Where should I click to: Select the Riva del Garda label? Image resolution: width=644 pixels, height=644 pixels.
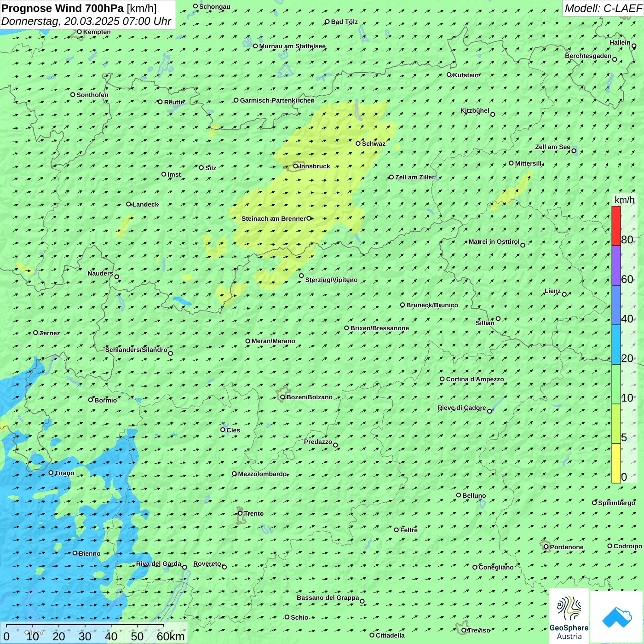[159, 563]
